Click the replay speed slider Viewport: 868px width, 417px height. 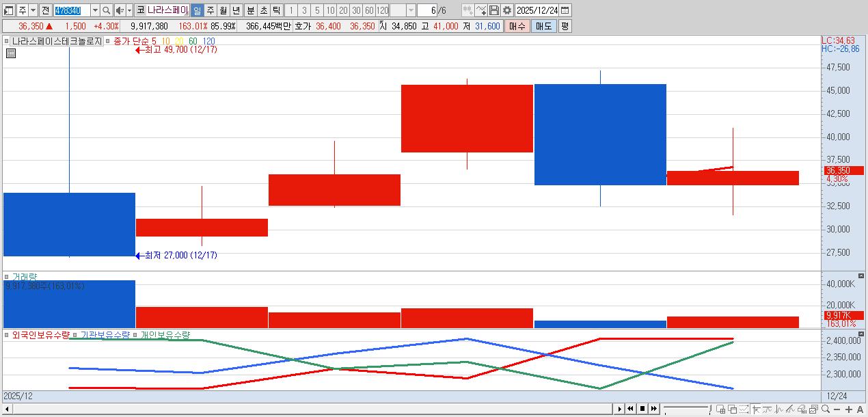pos(687,409)
